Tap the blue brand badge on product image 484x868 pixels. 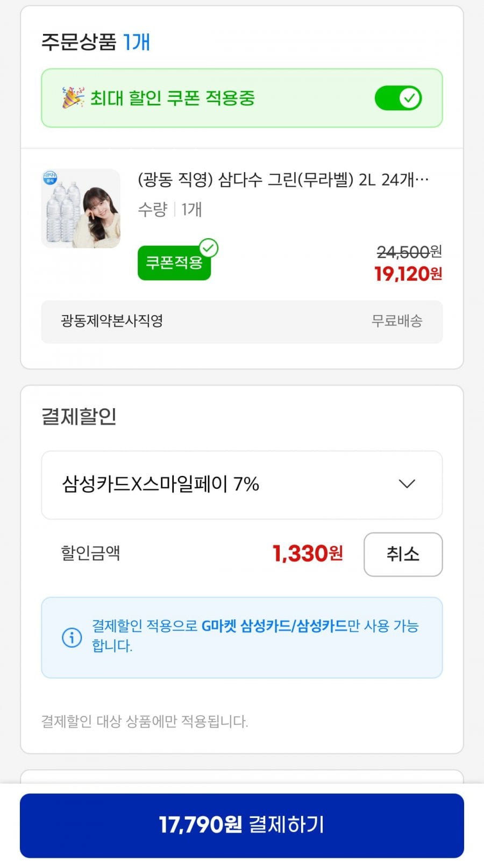(50, 177)
